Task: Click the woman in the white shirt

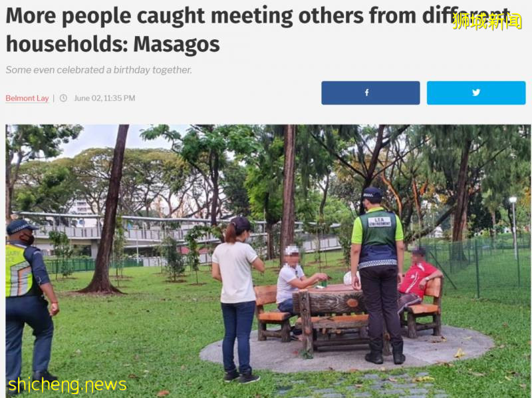Action: [237, 300]
